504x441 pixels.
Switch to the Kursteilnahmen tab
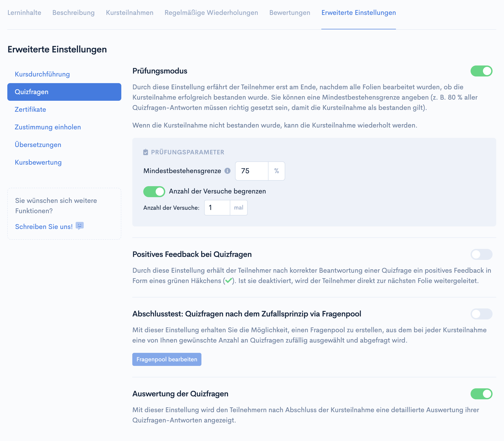[x=130, y=13]
